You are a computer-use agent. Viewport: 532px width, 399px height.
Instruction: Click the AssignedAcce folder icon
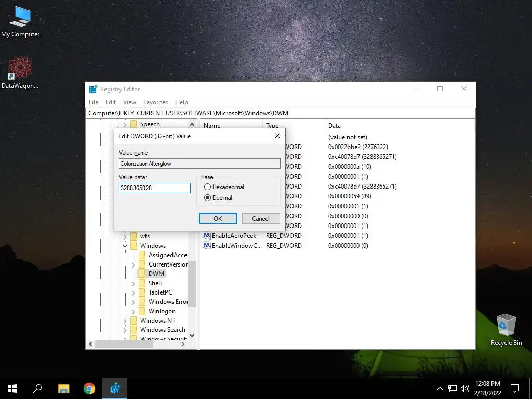142,255
